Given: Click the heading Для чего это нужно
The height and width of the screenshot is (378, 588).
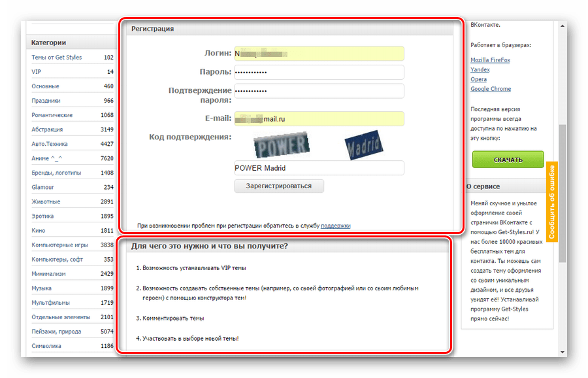Looking at the screenshot, I should (210, 247).
